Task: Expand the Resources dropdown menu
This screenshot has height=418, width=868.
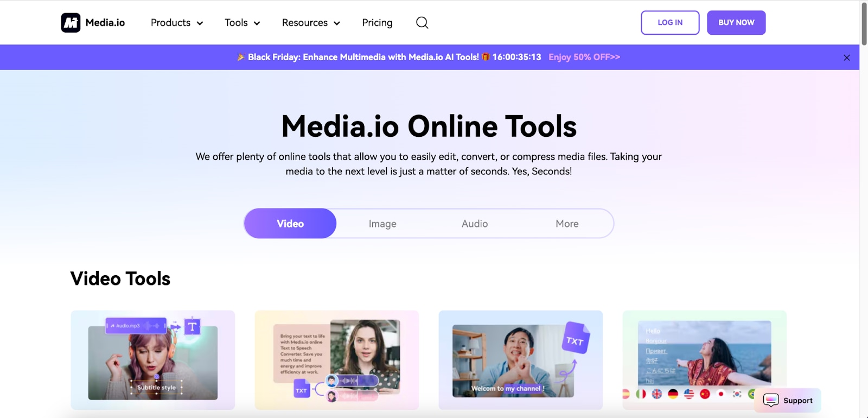Action: (311, 23)
